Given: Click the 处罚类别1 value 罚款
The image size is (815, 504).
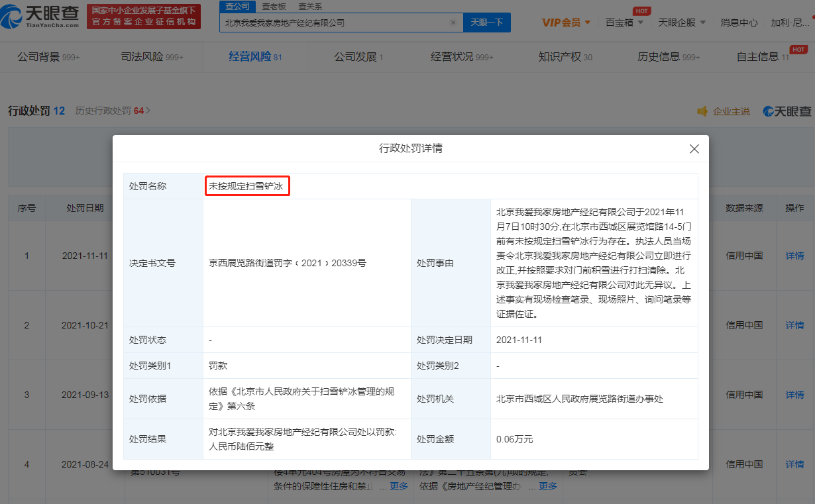Looking at the screenshot, I should click(x=218, y=366).
